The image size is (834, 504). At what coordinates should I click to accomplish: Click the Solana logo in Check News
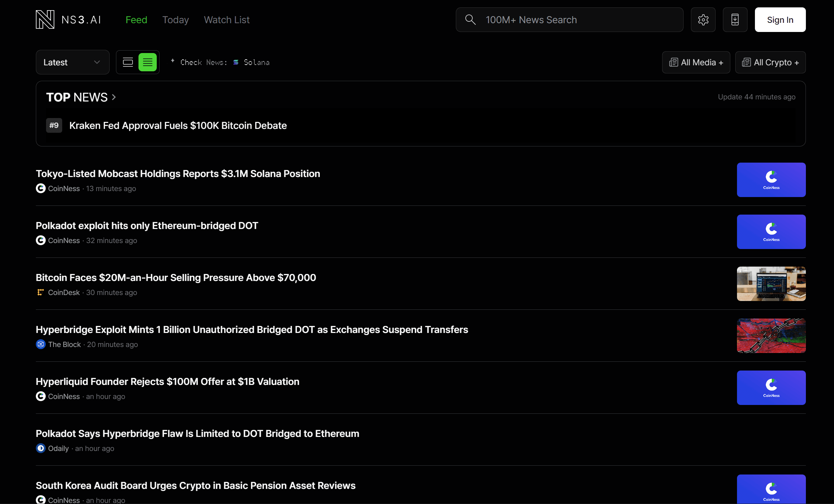(x=236, y=62)
